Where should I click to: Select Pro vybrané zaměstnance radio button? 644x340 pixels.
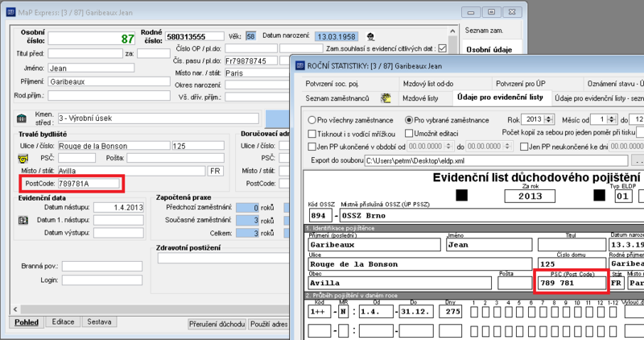(x=409, y=120)
